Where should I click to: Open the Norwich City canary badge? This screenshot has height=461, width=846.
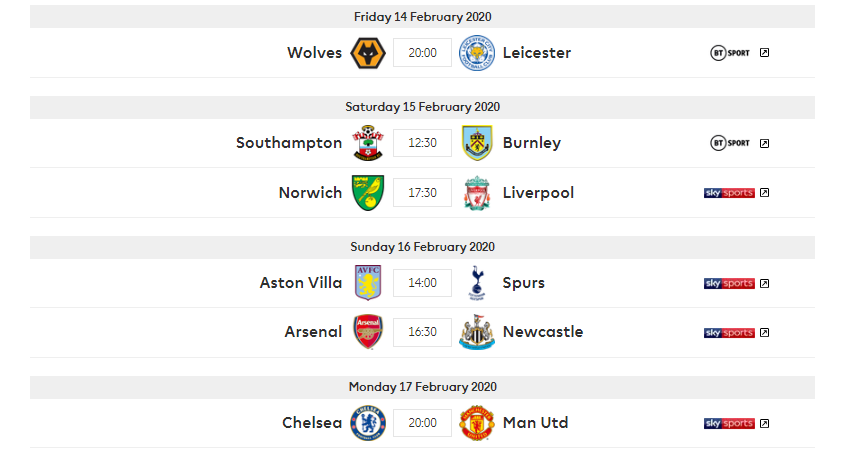tap(368, 193)
